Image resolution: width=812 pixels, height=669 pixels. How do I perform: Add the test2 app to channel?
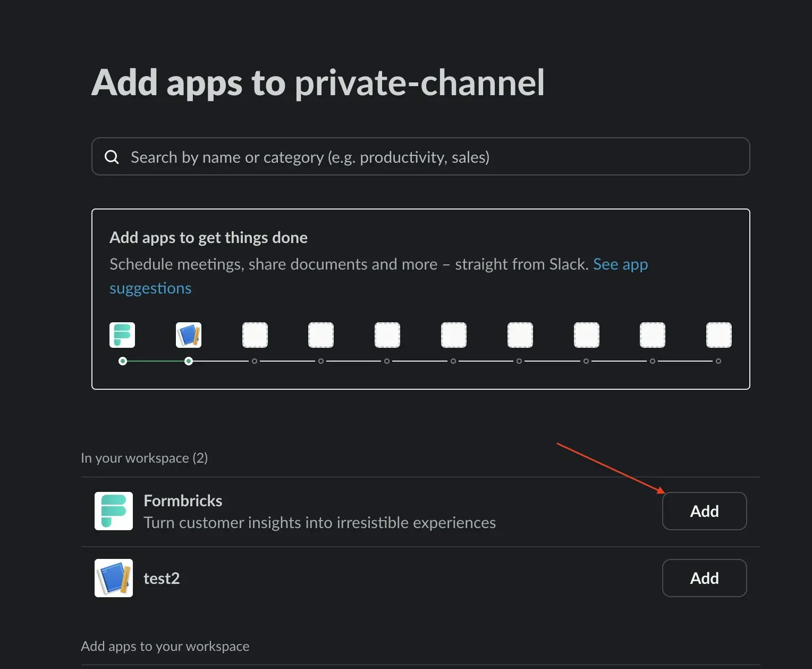(704, 578)
